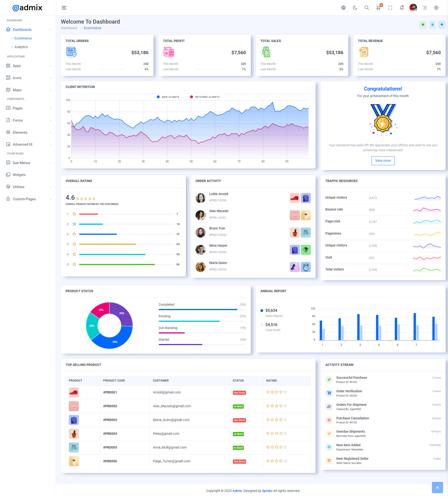
Task: Open the shopping cart icon
Action: click(x=378, y=8)
